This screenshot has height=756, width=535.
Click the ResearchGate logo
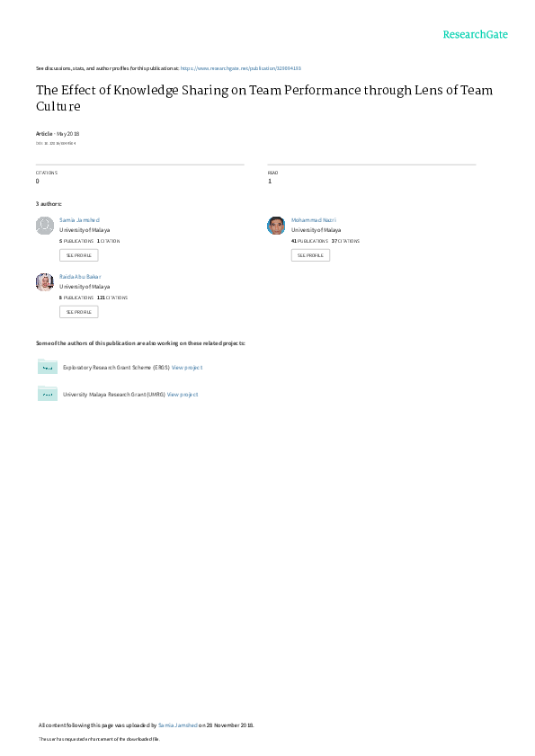475,35
